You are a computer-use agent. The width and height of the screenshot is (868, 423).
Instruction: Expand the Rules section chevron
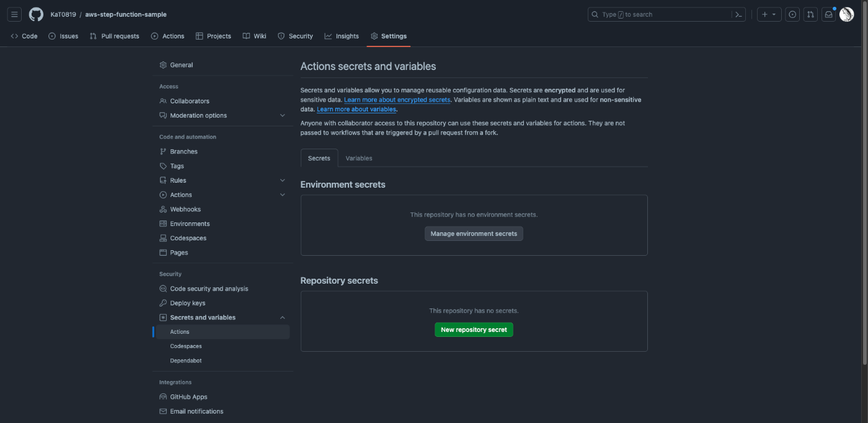point(283,180)
